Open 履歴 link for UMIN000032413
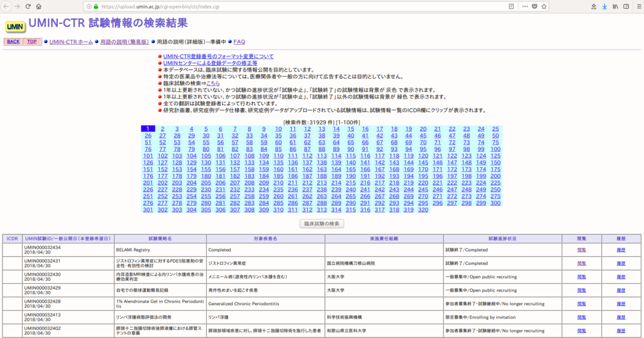Viewport: 644px width, 338px height. (621, 317)
